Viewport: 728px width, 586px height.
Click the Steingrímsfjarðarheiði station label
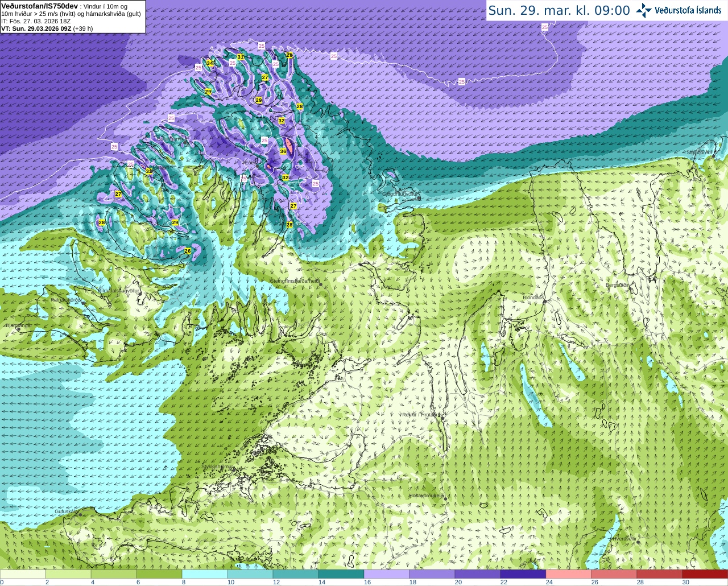[x=295, y=280]
